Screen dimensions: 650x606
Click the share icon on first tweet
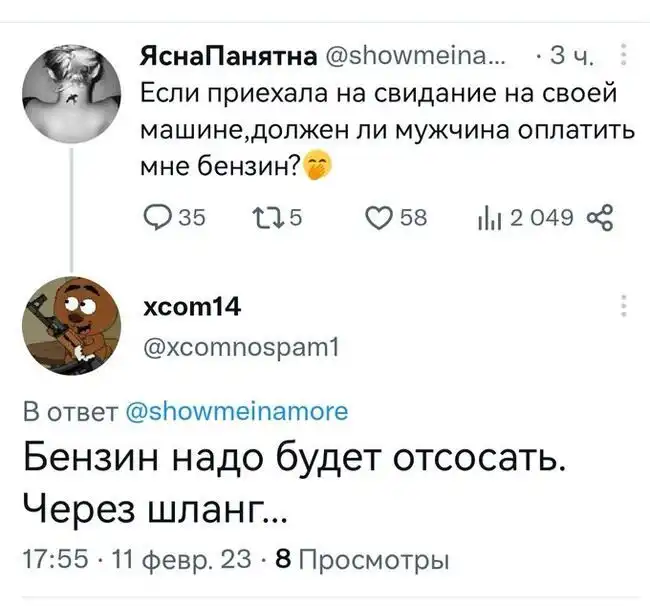click(602, 219)
